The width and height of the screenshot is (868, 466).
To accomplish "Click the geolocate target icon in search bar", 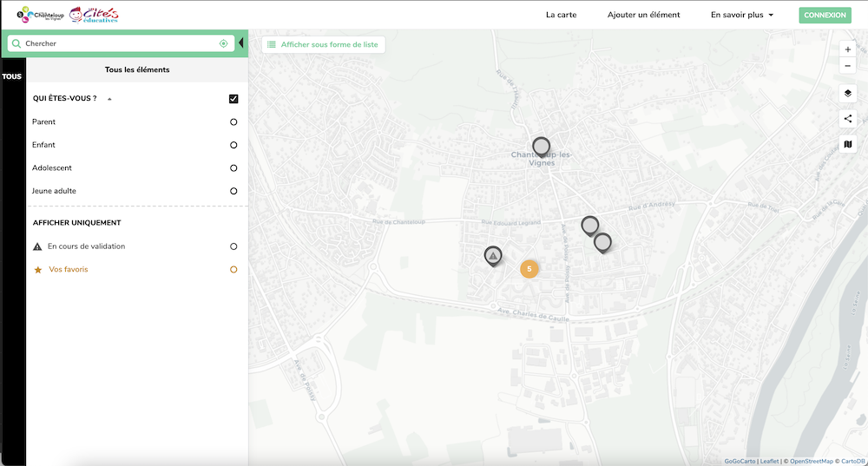I will 224,43.
